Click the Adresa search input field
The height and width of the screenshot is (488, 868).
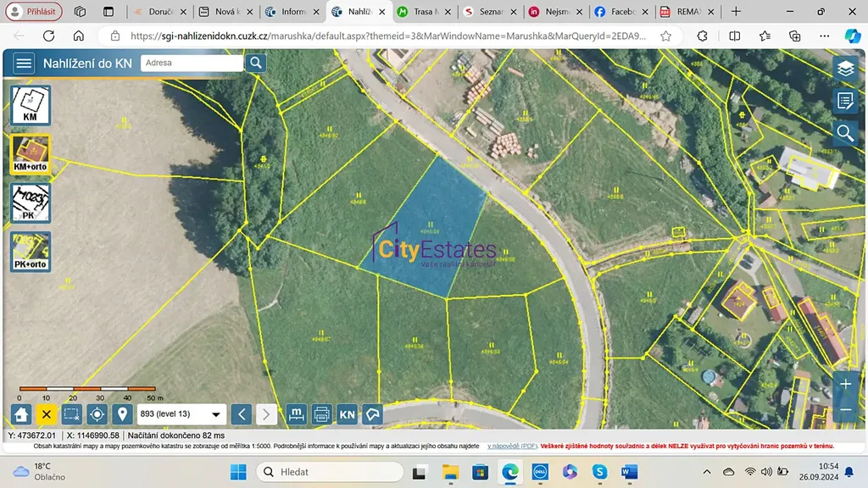(x=192, y=63)
